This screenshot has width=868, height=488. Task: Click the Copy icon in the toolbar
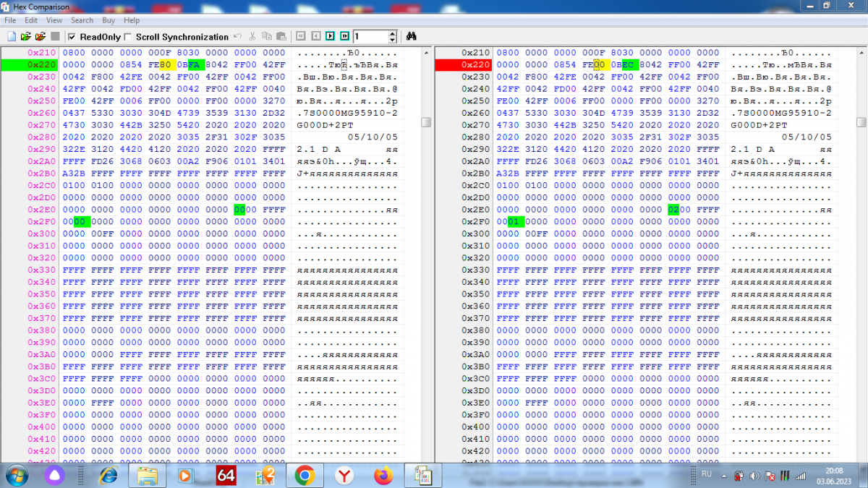pos(267,36)
